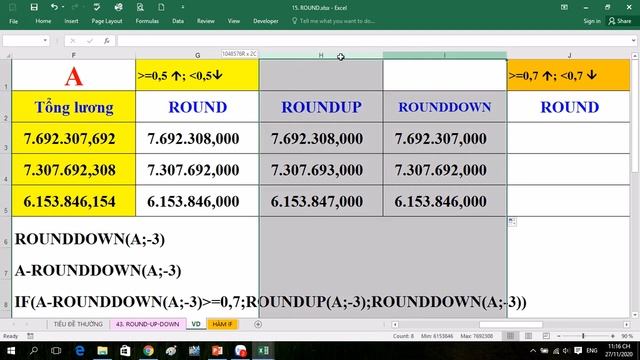
Task: Switch to the Home ribbon tab
Action: [43, 21]
